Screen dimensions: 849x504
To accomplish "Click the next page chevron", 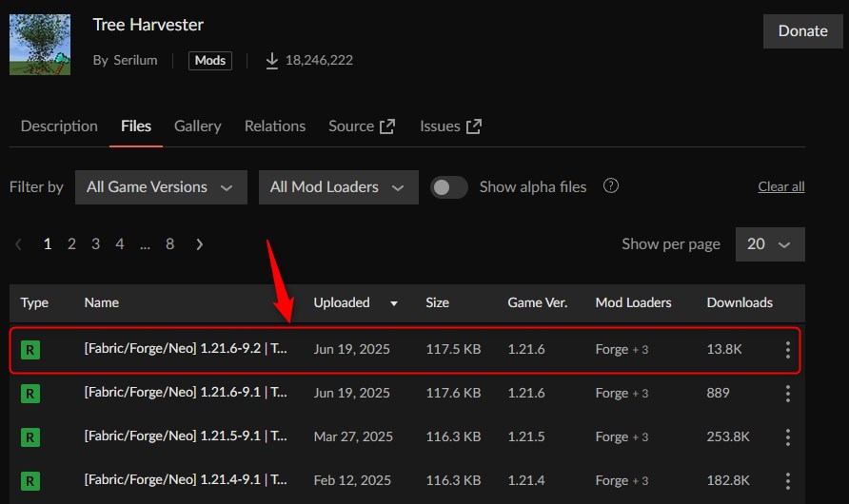I will pyautogui.click(x=199, y=244).
